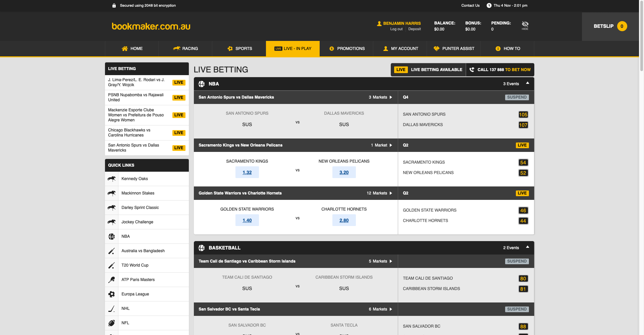Click horse icon beside Jockey Challenge
644x335 pixels.
(x=112, y=222)
